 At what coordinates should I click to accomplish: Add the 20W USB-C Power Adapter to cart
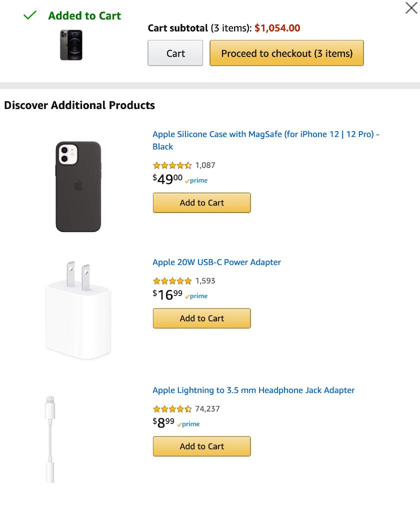201,318
